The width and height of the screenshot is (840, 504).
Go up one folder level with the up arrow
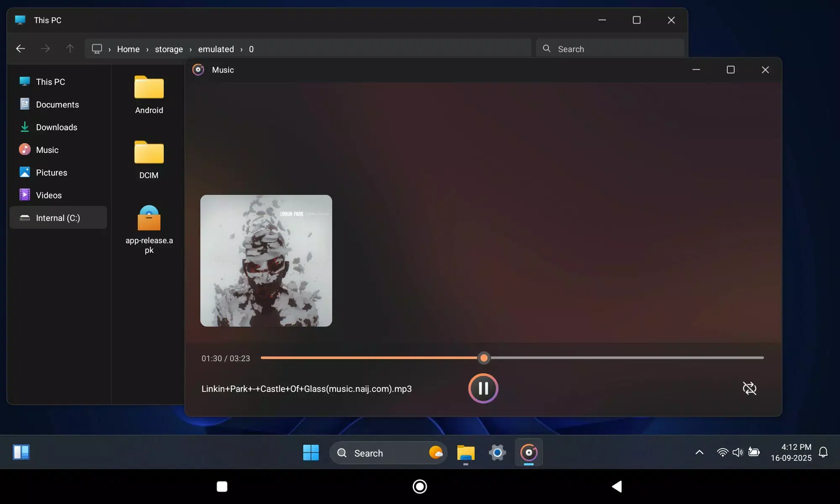point(70,48)
